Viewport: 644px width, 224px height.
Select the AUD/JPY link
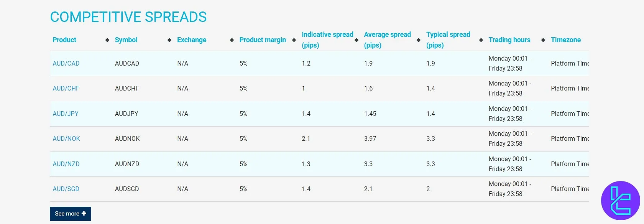[65, 114]
